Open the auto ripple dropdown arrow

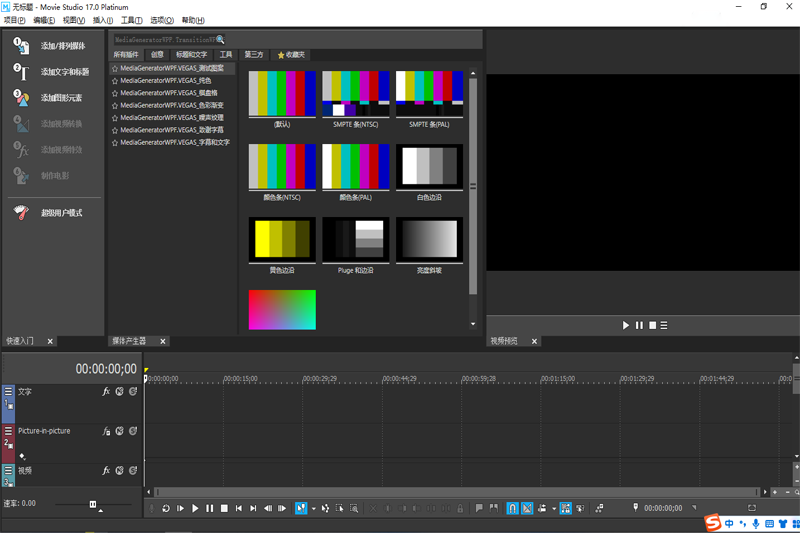[553, 508]
